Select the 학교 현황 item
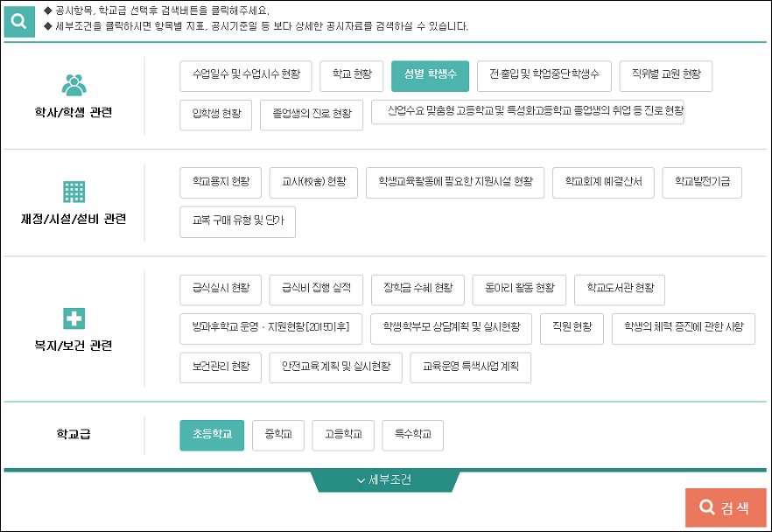The height and width of the screenshot is (532, 772). pos(352,76)
